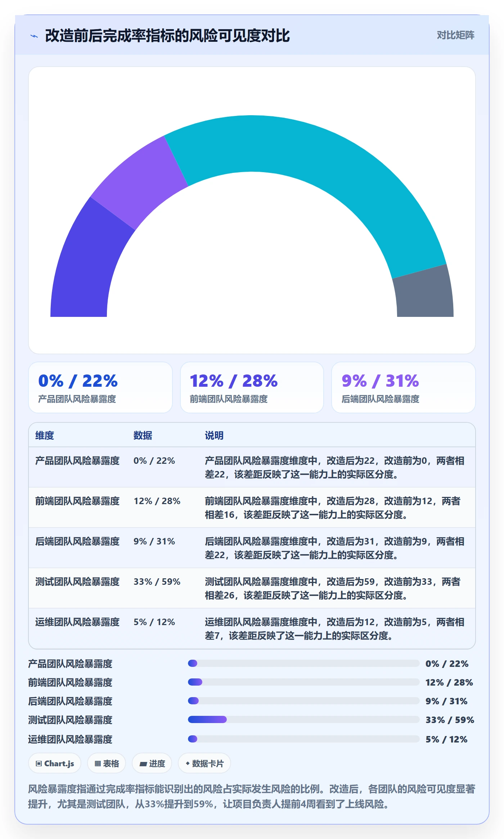Click the 33% / 59% value beside the progress bar
The height and width of the screenshot is (839, 504).
click(x=450, y=720)
